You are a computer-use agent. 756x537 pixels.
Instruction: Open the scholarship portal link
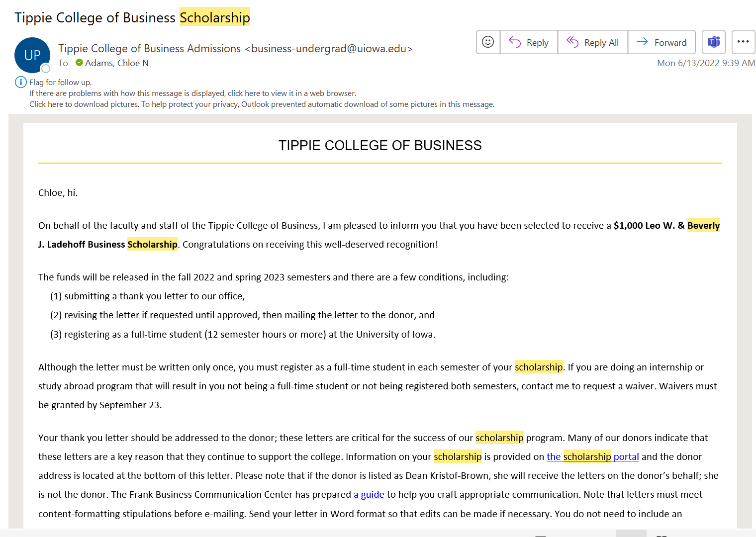(x=592, y=456)
